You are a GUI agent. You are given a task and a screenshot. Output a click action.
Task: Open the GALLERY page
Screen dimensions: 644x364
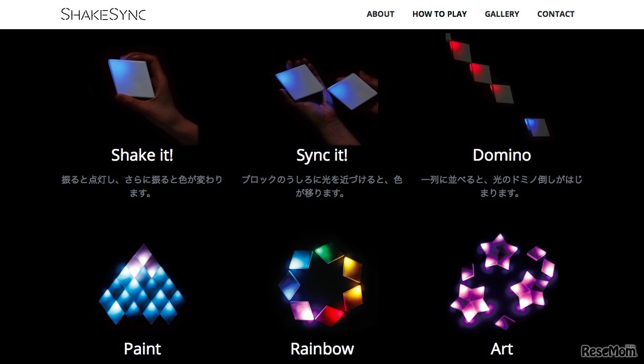pyautogui.click(x=502, y=14)
